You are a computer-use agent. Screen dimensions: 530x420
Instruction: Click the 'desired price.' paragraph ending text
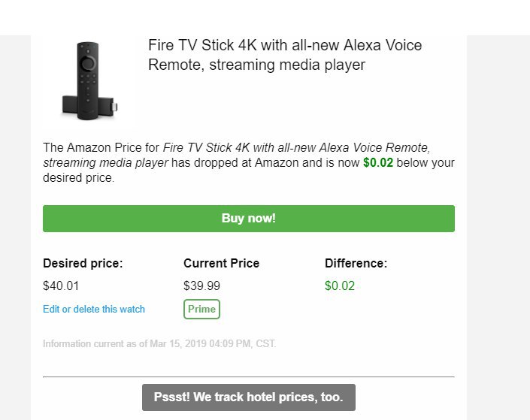[77, 179]
